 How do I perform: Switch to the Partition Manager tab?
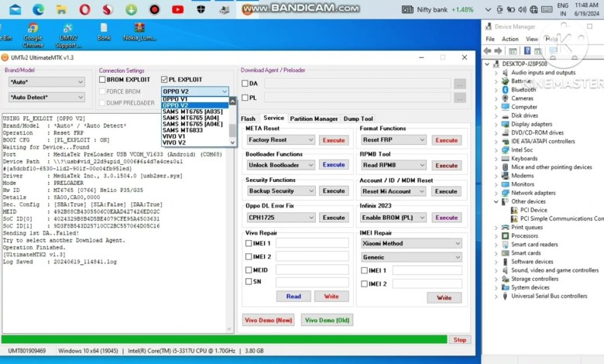314,118
